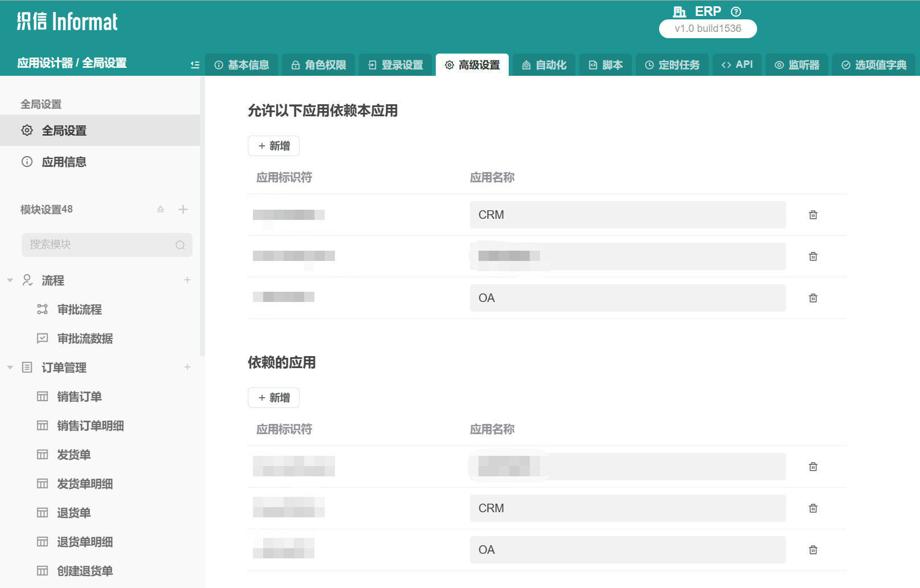Switch to the 角色权限 tab
Viewport: 920px width, 588px height.
pos(318,65)
